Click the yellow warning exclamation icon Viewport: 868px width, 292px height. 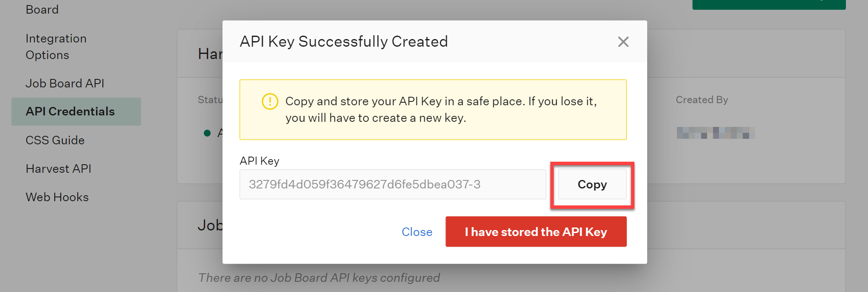tap(270, 101)
